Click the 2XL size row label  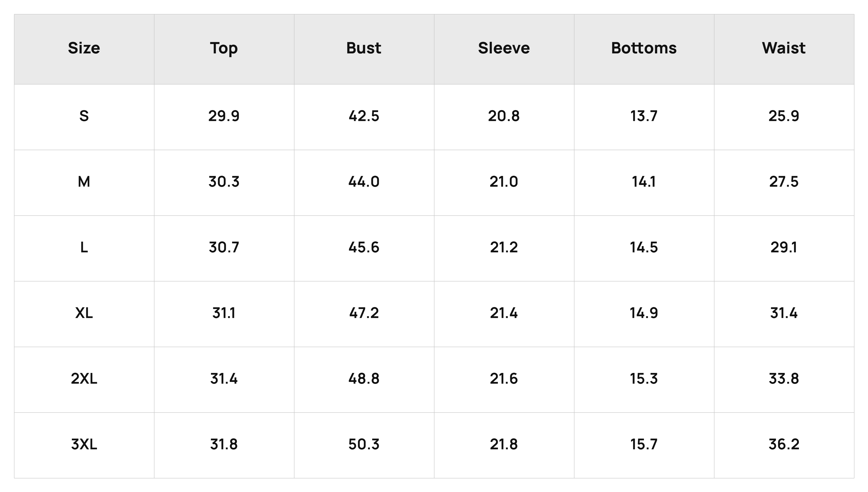pyautogui.click(x=84, y=378)
